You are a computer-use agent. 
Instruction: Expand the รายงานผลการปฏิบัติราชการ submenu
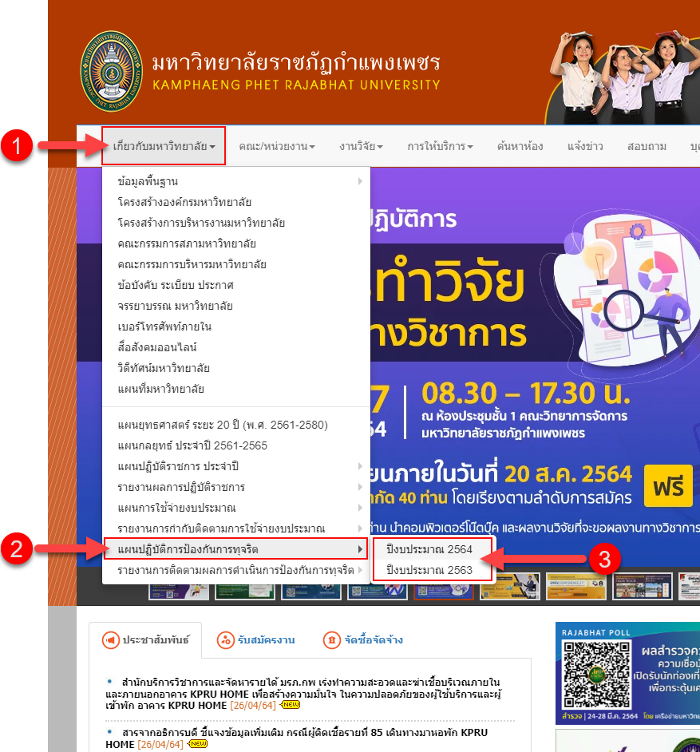[x=236, y=487]
